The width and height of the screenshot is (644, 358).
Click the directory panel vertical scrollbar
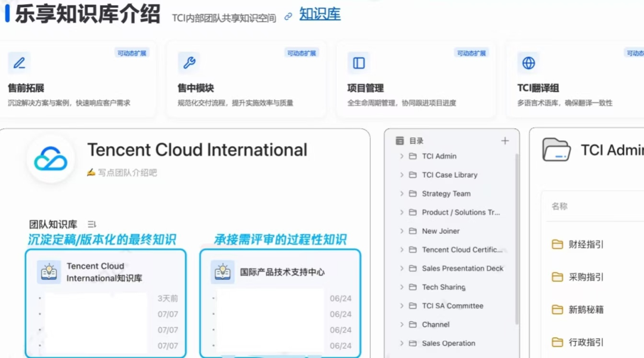(x=516, y=239)
